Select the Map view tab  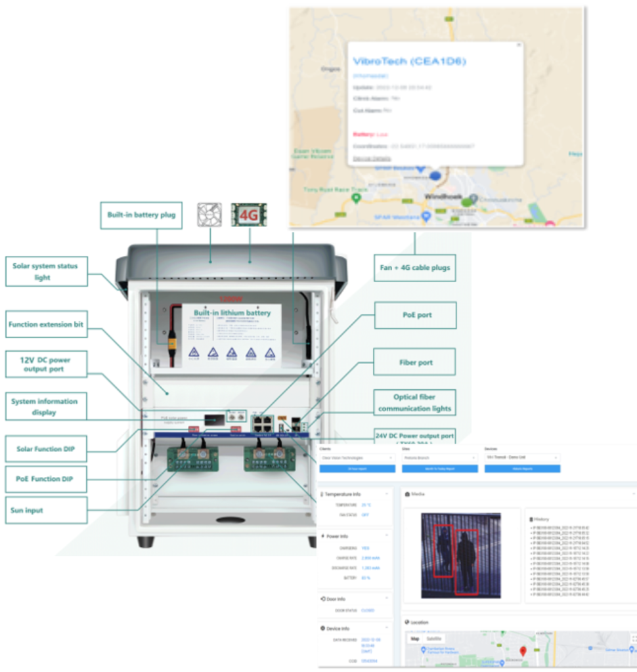click(x=415, y=639)
